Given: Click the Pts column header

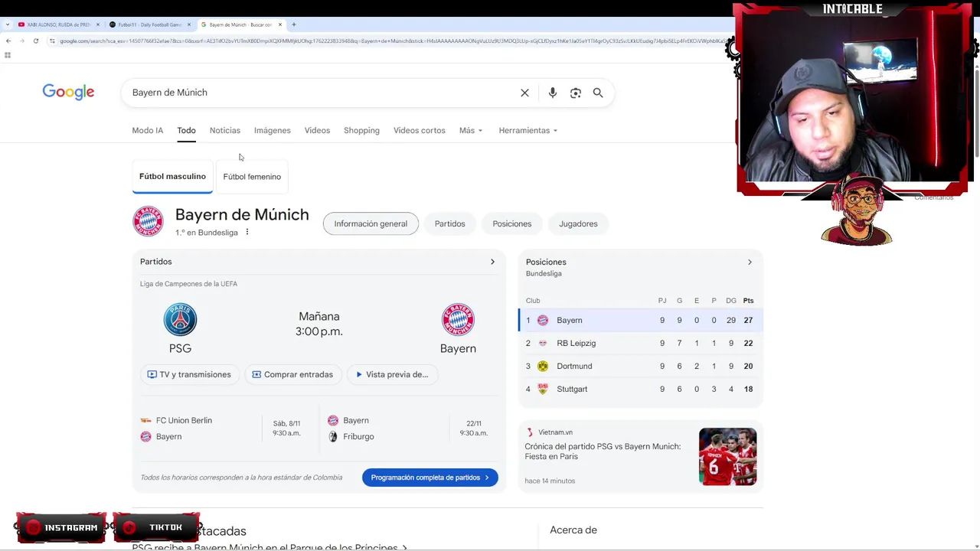Looking at the screenshot, I should 748,301.
